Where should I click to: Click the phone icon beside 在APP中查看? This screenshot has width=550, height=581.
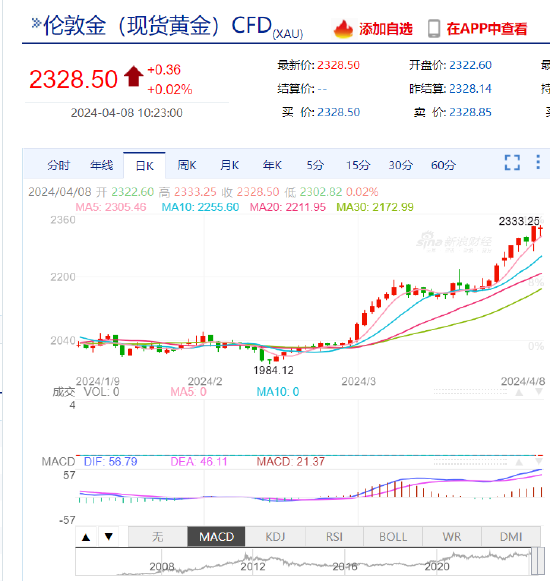(434, 29)
